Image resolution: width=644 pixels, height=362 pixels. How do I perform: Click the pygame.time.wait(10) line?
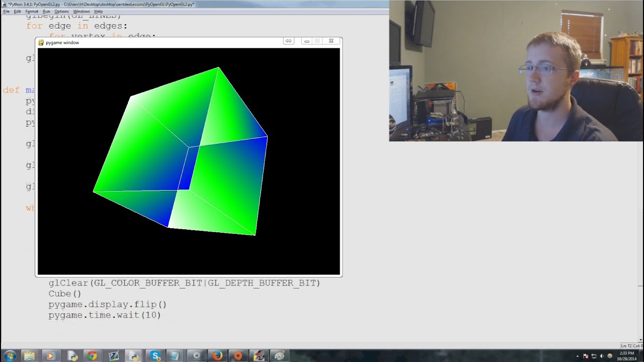coord(104,315)
